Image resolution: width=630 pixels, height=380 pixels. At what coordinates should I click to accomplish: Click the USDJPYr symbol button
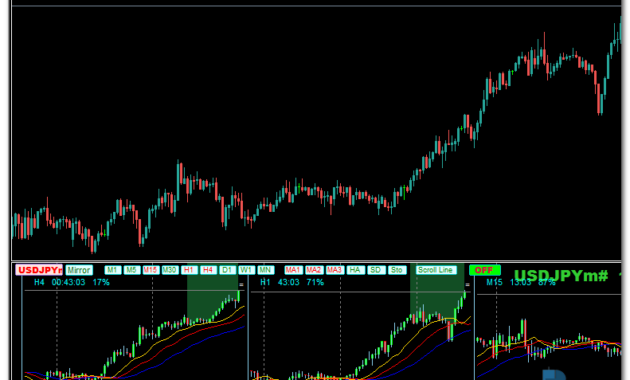(39, 270)
